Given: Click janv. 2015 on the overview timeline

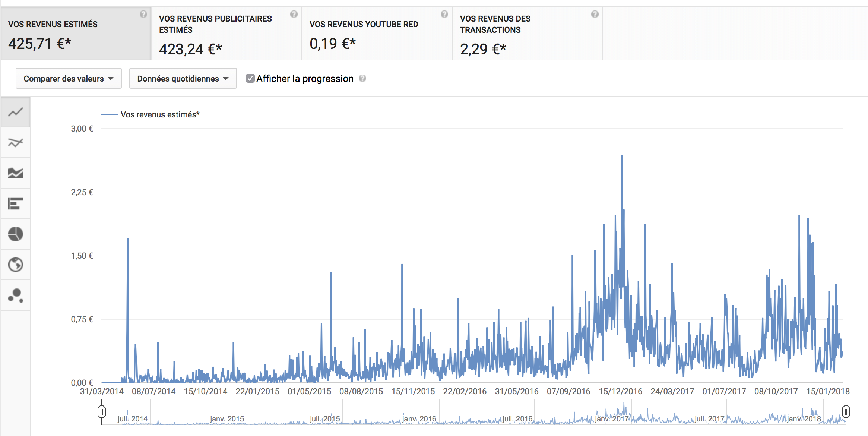Looking at the screenshot, I should [227, 419].
